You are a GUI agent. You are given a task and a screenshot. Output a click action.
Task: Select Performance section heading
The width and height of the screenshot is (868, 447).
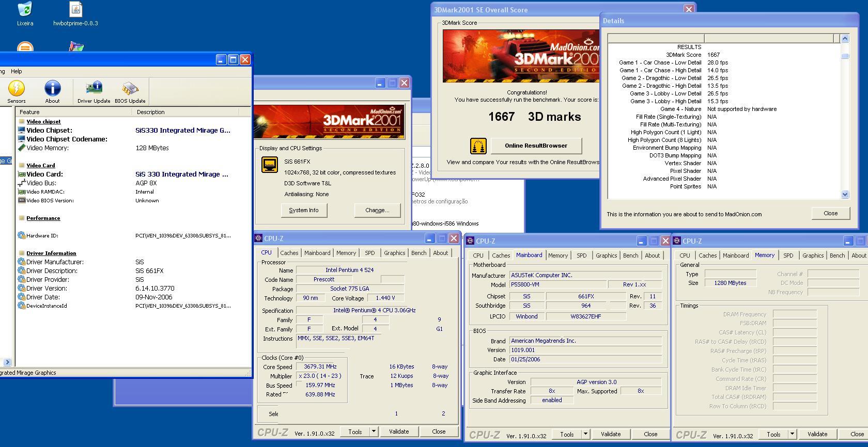click(x=43, y=218)
